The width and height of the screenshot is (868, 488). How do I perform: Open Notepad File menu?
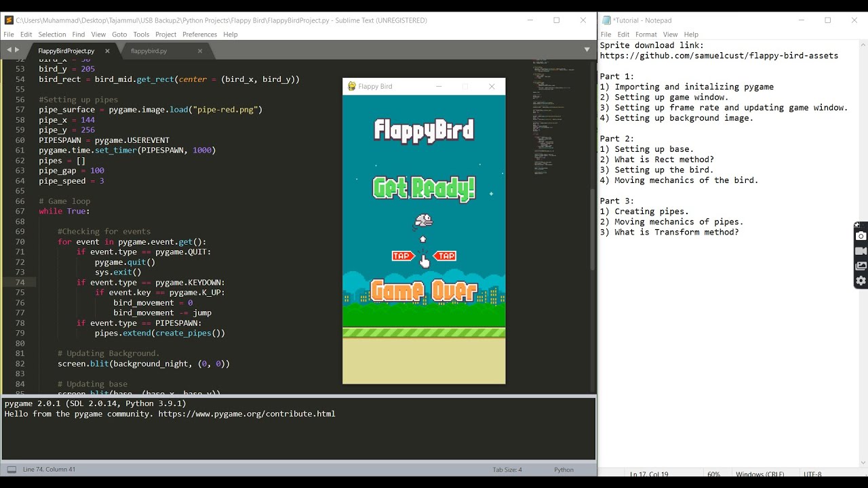point(606,35)
